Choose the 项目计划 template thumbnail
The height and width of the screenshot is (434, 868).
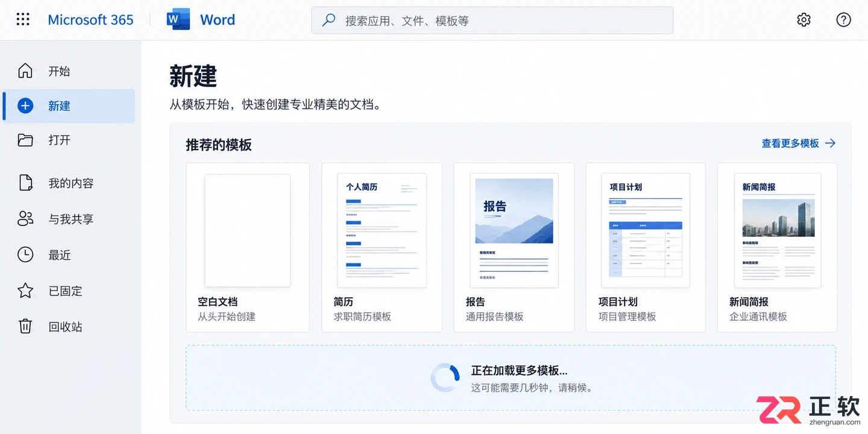pyautogui.click(x=646, y=230)
